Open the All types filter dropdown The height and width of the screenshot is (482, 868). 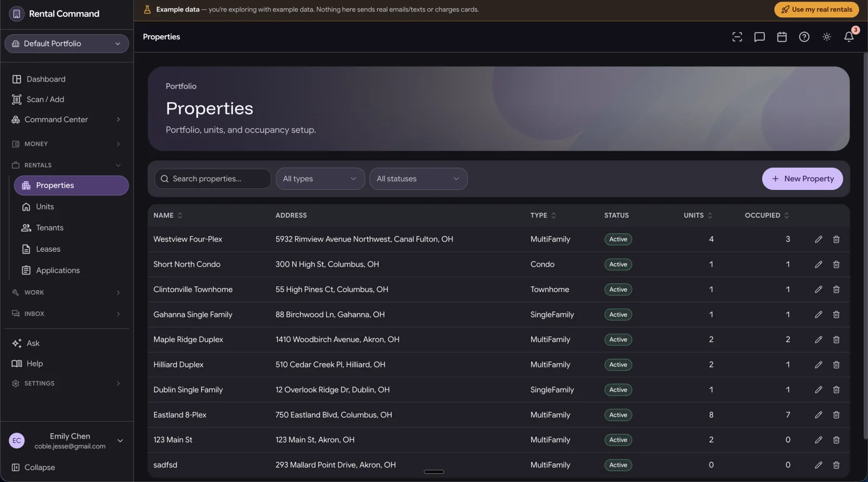pos(320,179)
